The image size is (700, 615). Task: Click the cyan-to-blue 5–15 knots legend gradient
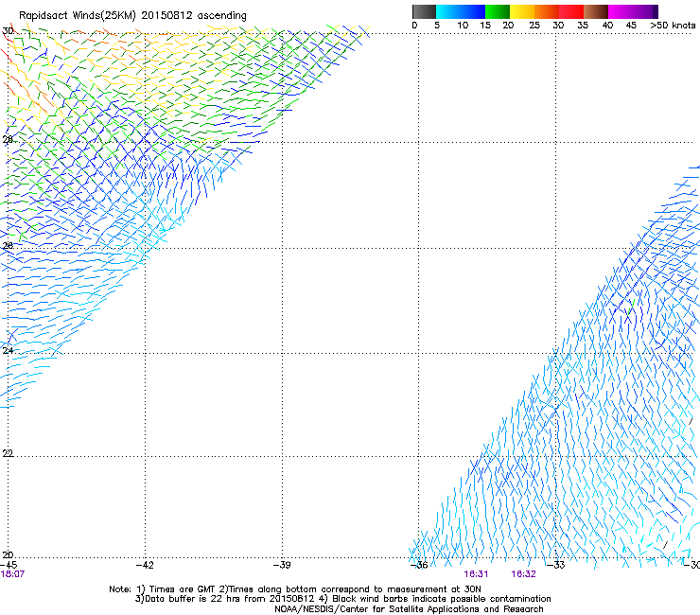pyautogui.click(x=461, y=11)
